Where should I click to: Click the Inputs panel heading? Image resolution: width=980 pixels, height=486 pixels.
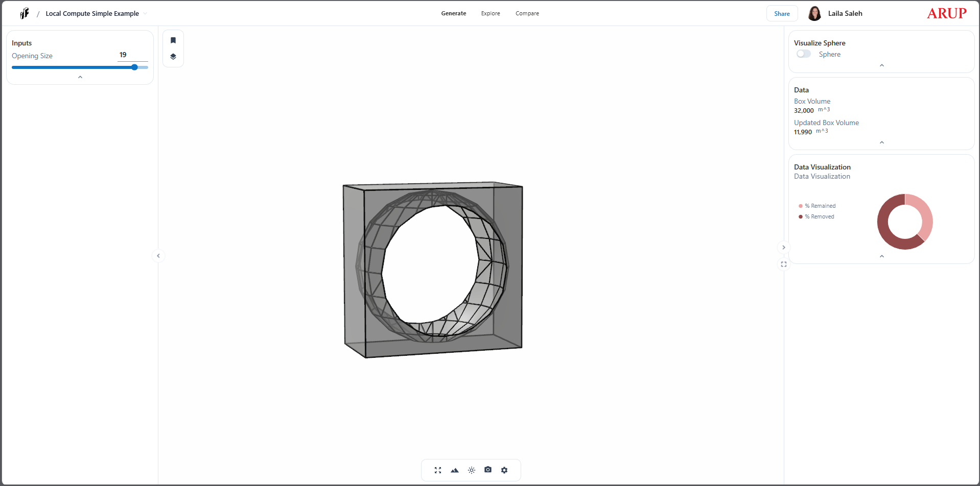(22, 43)
